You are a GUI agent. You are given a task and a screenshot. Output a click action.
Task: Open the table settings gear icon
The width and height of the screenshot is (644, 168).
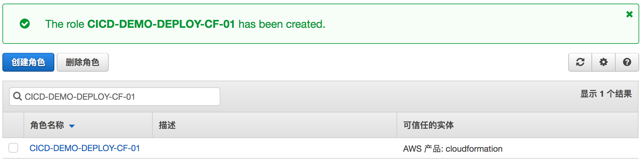click(604, 62)
